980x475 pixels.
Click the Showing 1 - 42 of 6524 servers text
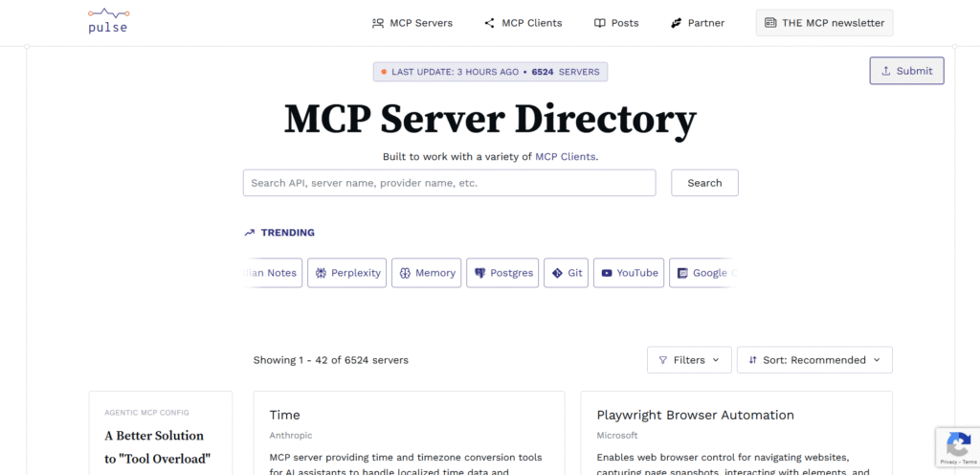click(x=330, y=360)
